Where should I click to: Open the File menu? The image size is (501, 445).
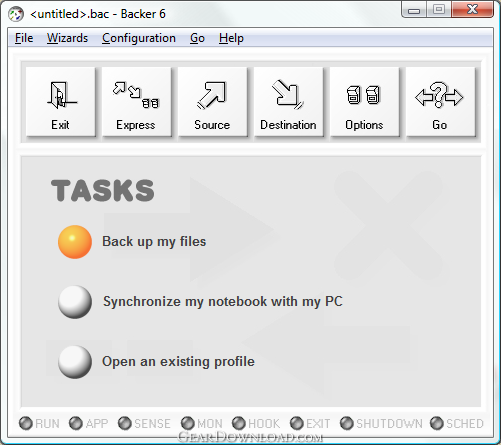point(24,38)
